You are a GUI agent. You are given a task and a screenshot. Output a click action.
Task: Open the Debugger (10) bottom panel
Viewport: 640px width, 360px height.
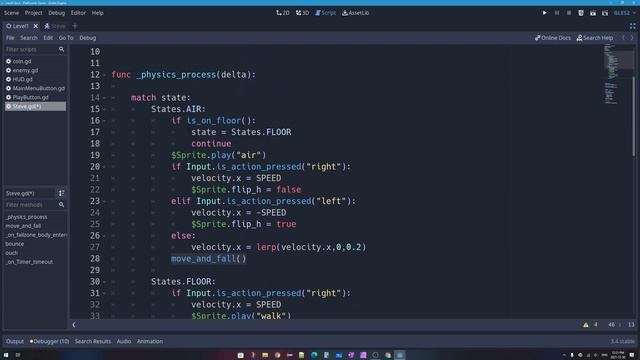tap(49, 341)
